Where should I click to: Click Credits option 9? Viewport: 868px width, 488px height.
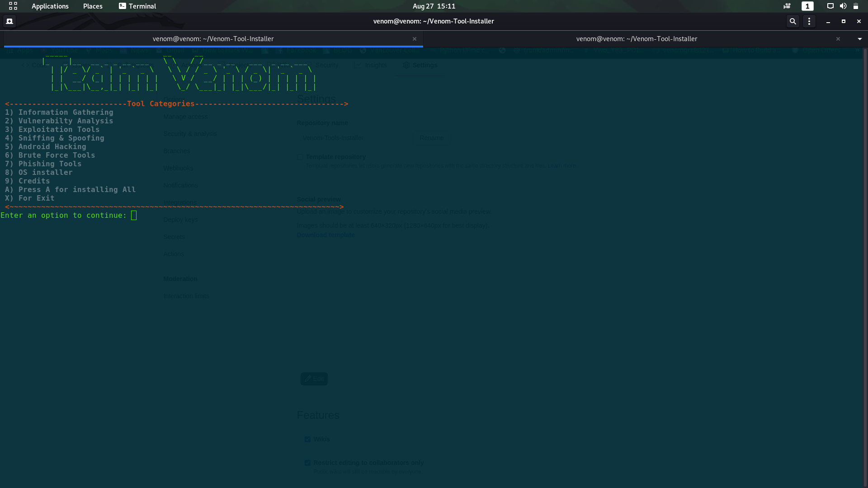(34, 181)
